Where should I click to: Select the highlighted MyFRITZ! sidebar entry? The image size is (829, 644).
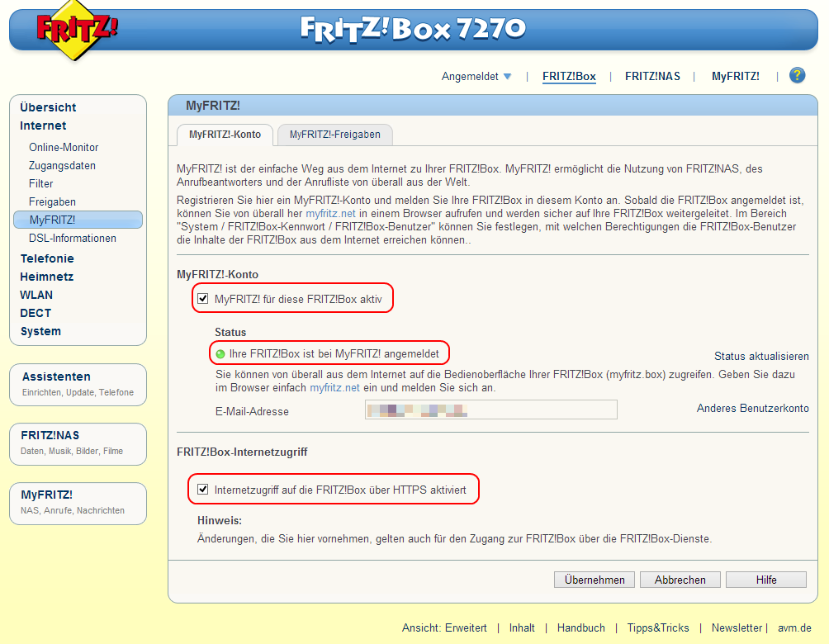click(78, 220)
